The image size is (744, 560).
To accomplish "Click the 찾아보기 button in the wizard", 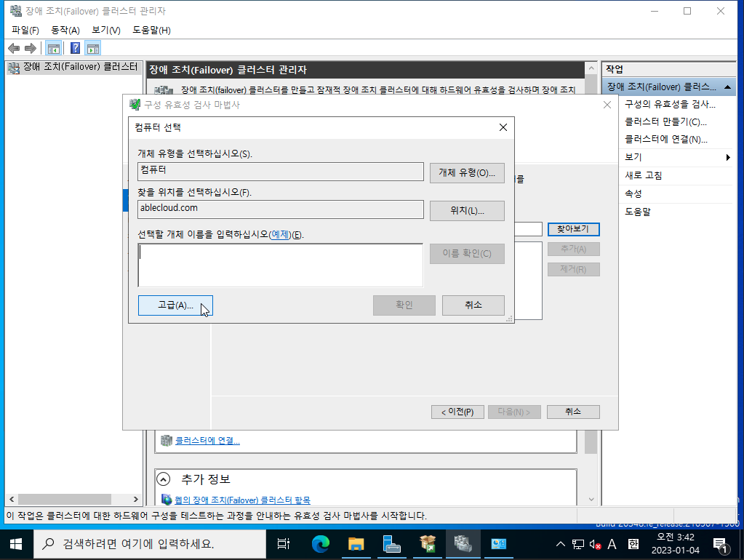I will coord(573,229).
